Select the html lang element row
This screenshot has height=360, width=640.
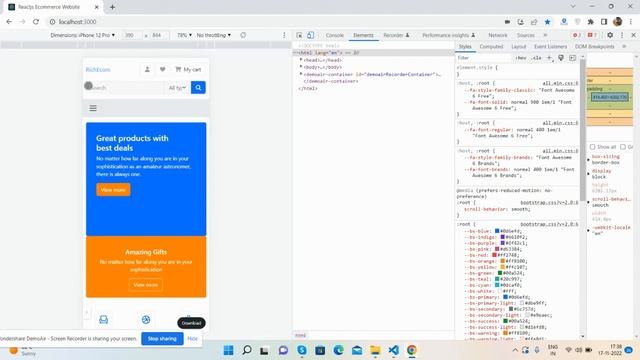click(x=373, y=53)
